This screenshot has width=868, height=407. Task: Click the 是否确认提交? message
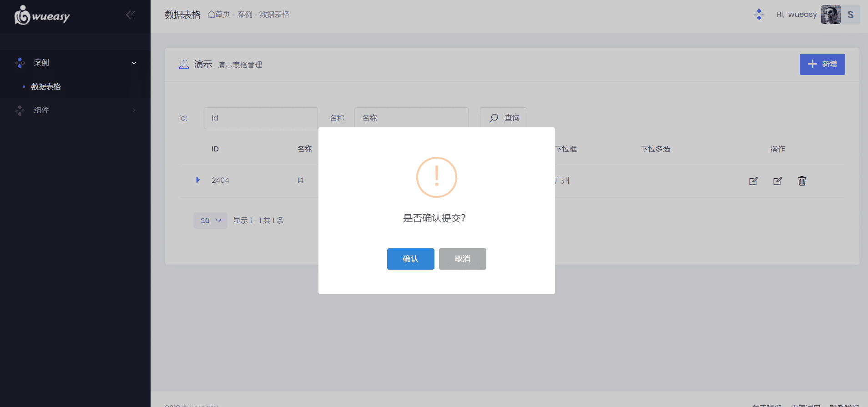(434, 218)
